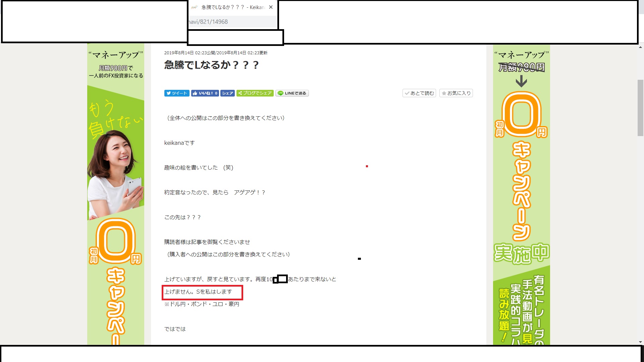Send the article with LINEで送る
The width and height of the screenshot is (644, 362).
292,93
